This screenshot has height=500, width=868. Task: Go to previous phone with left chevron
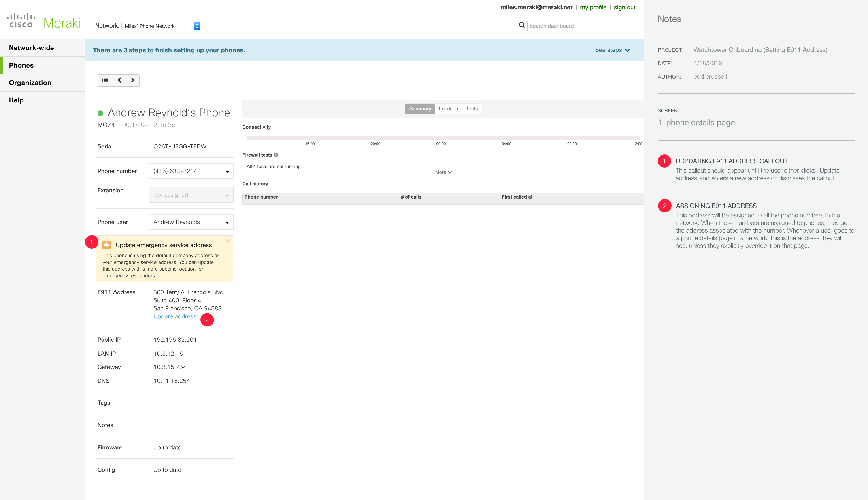[x=119, y=80]
